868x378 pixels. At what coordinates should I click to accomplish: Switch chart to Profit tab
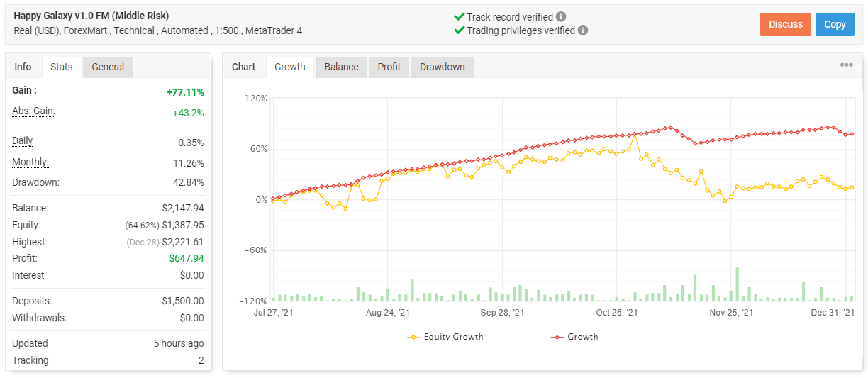[x=389, y=67]
